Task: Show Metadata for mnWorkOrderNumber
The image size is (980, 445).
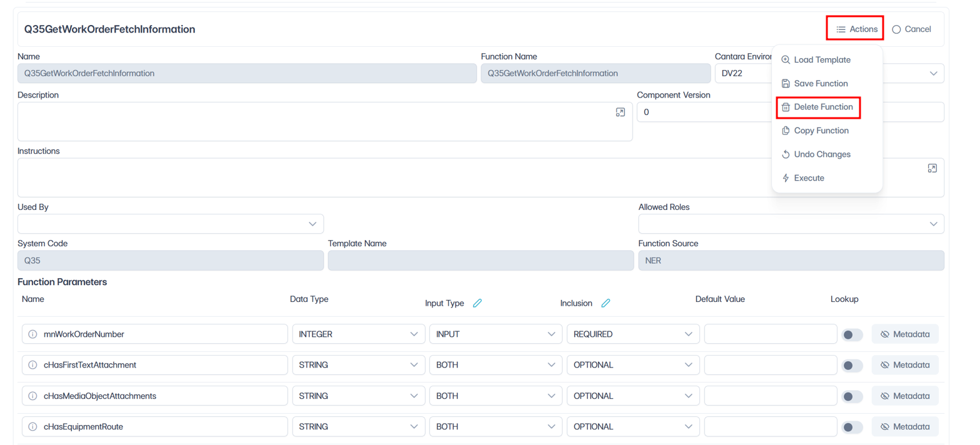Action: click(x=905, y=334)
